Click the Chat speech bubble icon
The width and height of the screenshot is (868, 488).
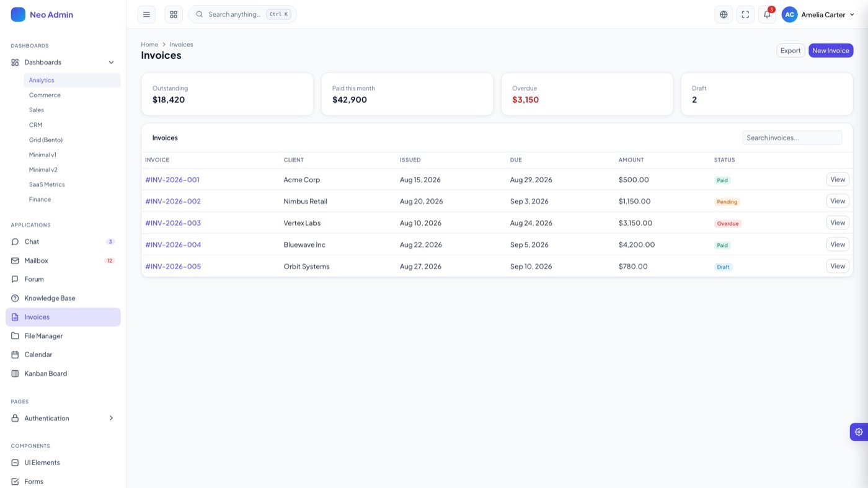(15, 242)
